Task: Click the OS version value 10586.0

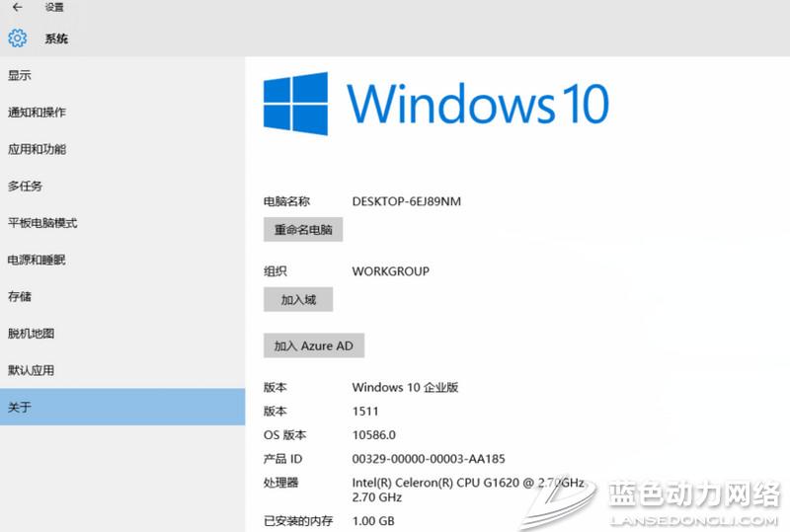Action: [373, 435]
